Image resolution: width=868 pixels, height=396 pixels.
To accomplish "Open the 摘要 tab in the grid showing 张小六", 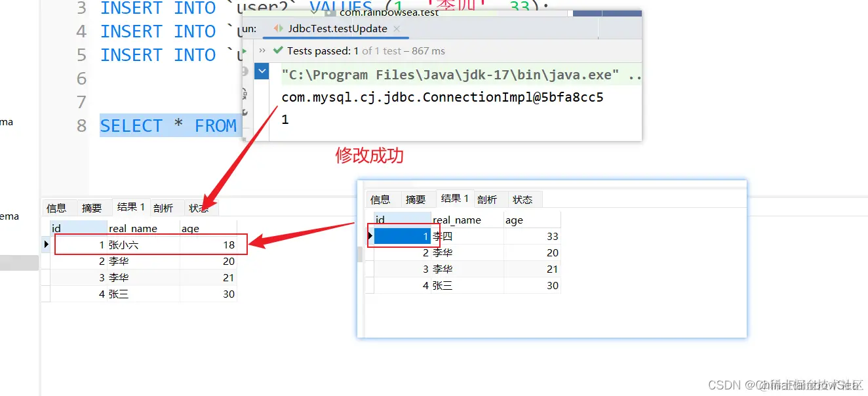I will click(92, 208).
